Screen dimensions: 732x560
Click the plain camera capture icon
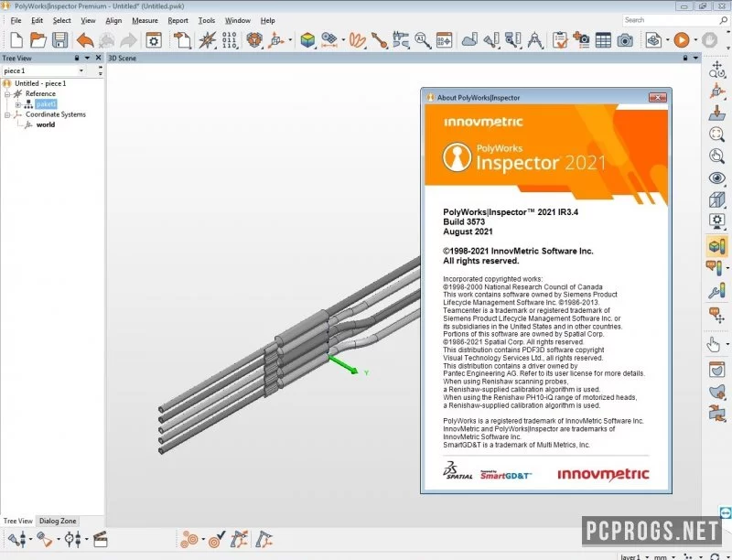[x=625, y=40]
